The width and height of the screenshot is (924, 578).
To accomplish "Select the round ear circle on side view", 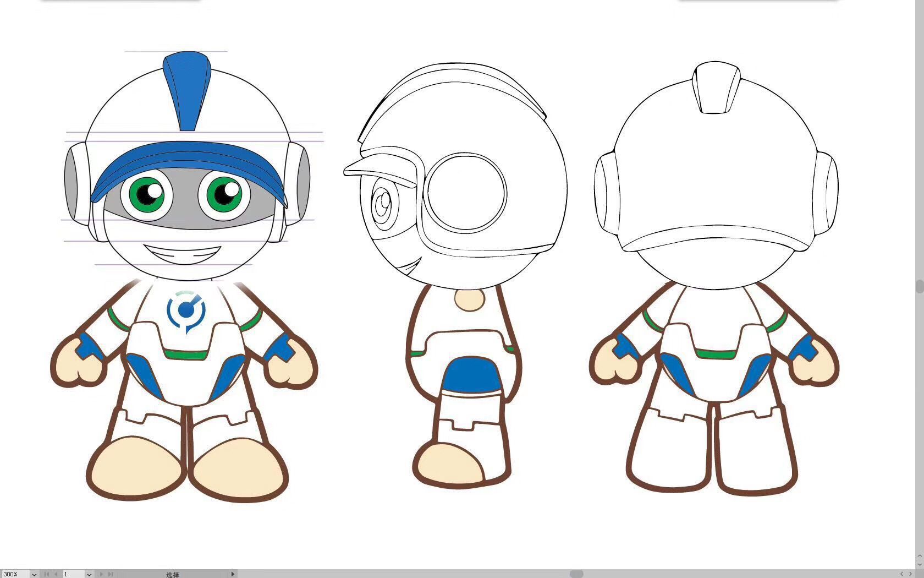I will tap(466, 191).
